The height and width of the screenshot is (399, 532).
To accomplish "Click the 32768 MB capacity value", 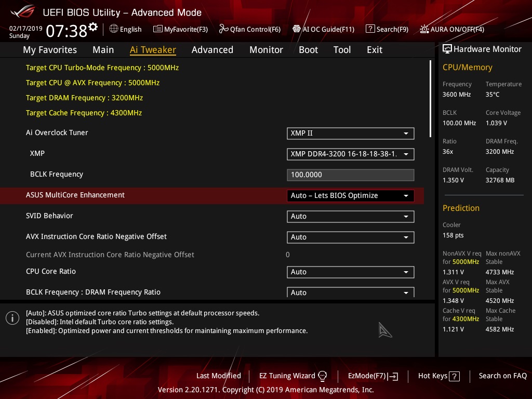I will click(x=500, y=180).
